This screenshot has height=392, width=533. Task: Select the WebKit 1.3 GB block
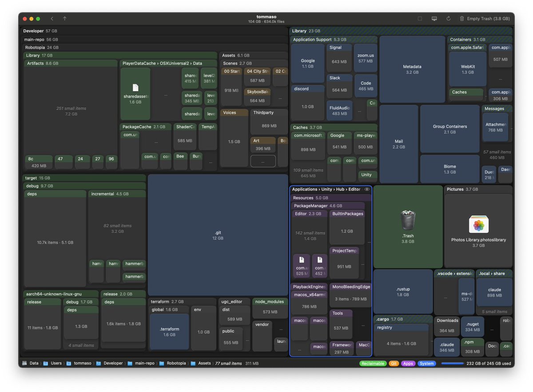tap(468, 69)
